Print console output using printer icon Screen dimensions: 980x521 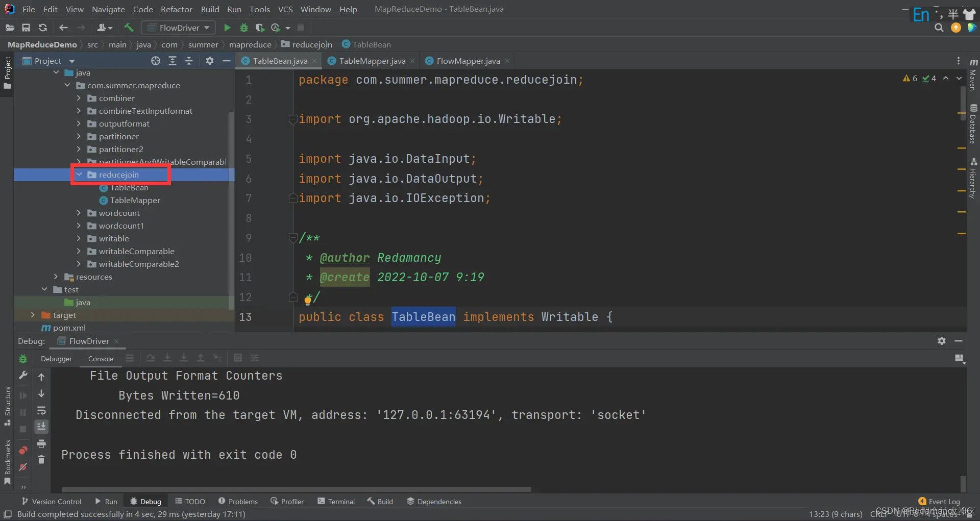[x=41, y=443]
